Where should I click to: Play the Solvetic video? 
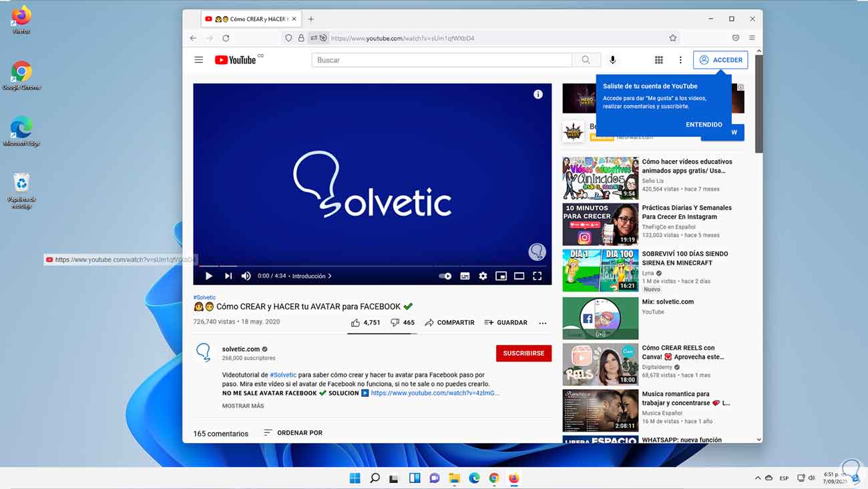coord(208,276)
